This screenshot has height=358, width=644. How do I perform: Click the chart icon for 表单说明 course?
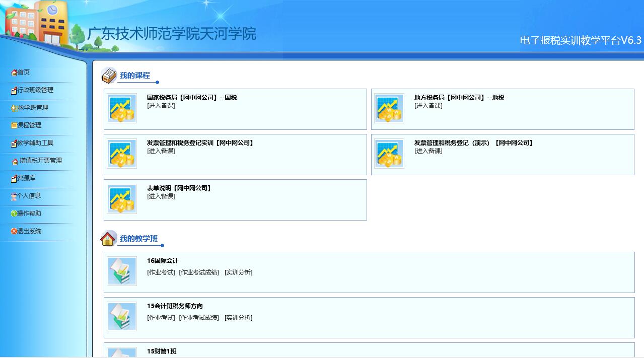coord(122,199)
